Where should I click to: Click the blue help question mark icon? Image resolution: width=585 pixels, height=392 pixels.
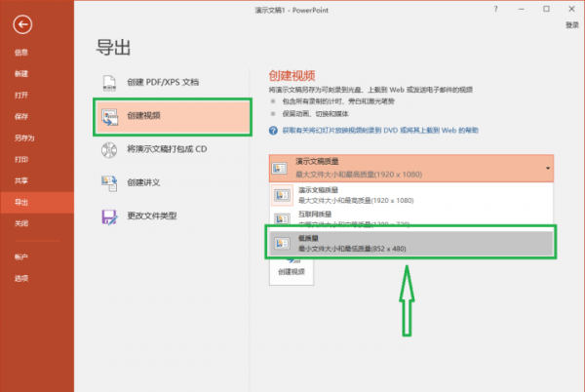click(273, 130)
